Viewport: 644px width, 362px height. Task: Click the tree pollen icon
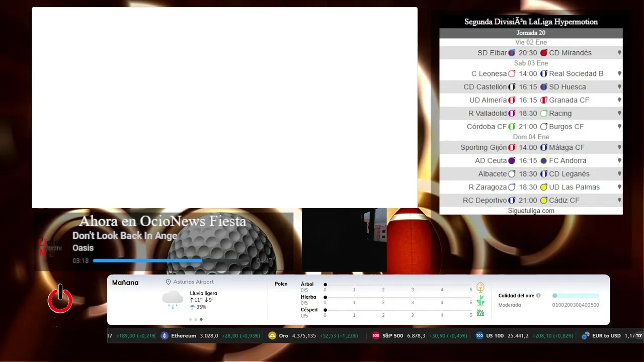tap(480, 287)
